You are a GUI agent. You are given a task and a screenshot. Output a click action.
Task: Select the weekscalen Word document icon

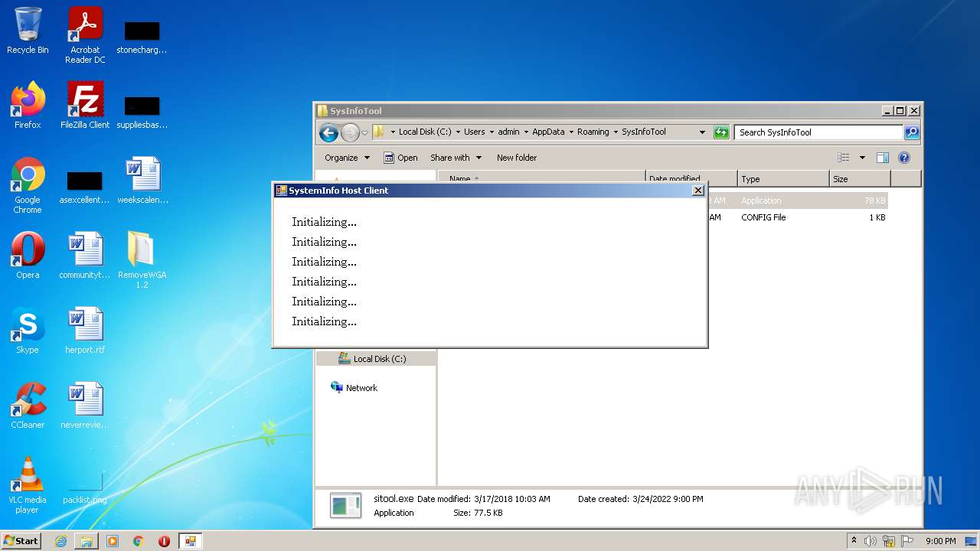tap(142, 181)
